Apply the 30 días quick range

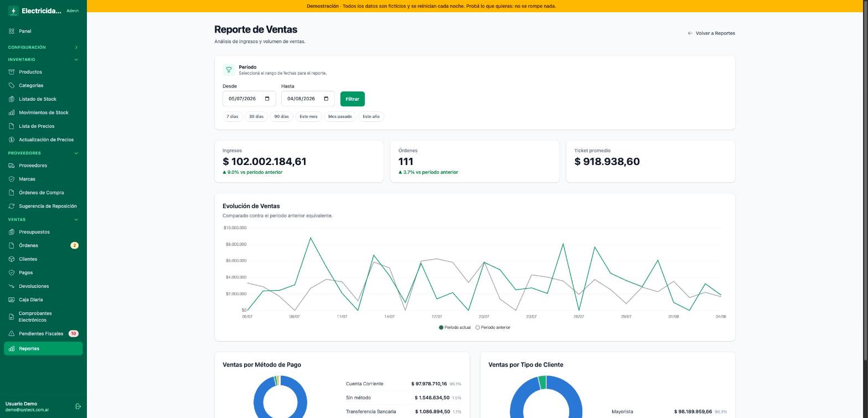(256, 116)
